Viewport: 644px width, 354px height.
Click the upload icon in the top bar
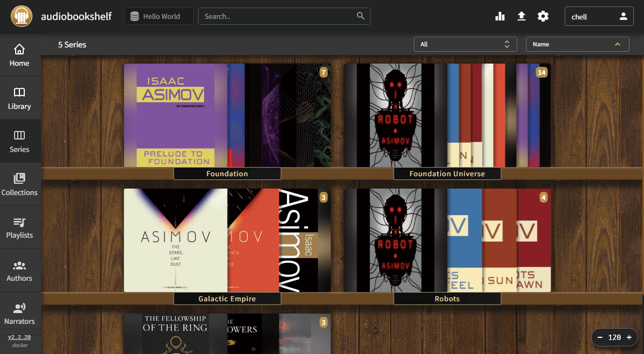click(x=521, y=16)
